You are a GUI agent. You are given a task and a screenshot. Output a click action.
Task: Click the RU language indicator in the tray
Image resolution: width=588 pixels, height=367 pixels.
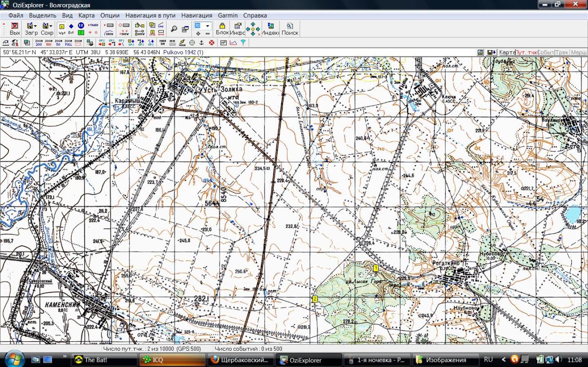[x=488, y=360]
